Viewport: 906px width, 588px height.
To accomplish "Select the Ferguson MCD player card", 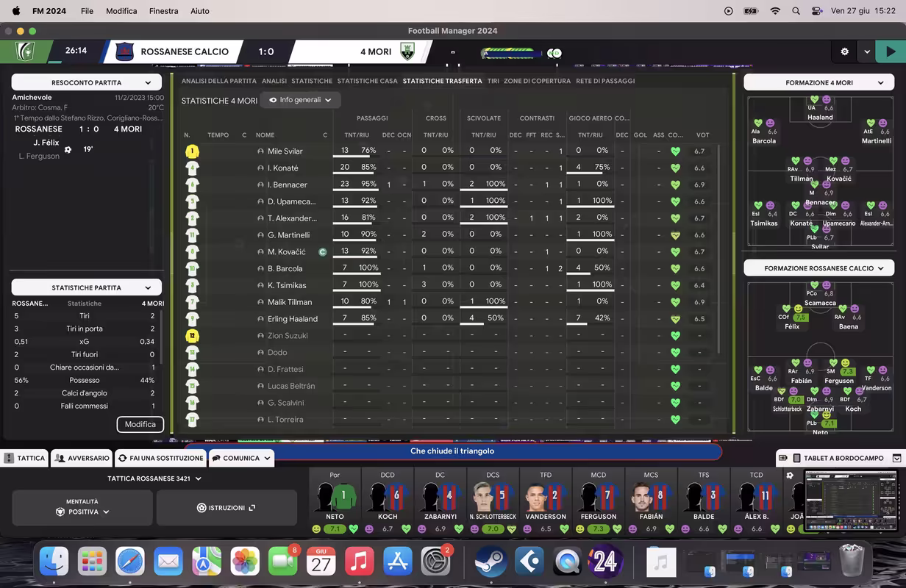I will click(x=599, y=501).
